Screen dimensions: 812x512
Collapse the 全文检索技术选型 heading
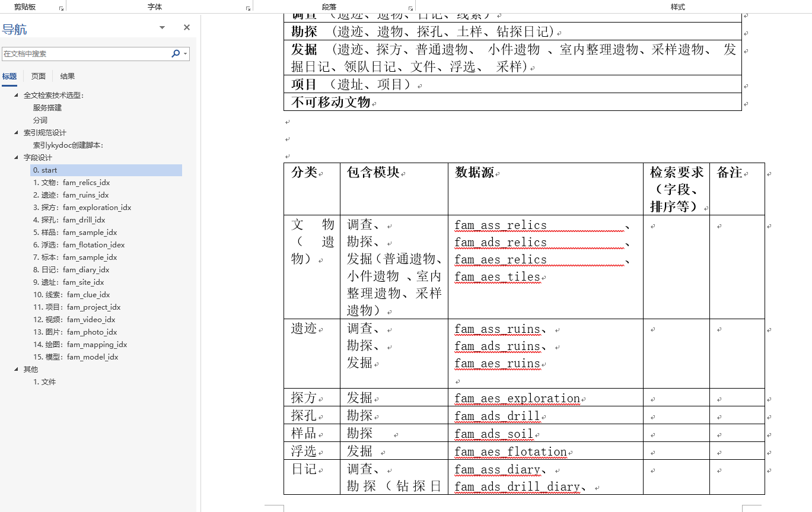17,95
